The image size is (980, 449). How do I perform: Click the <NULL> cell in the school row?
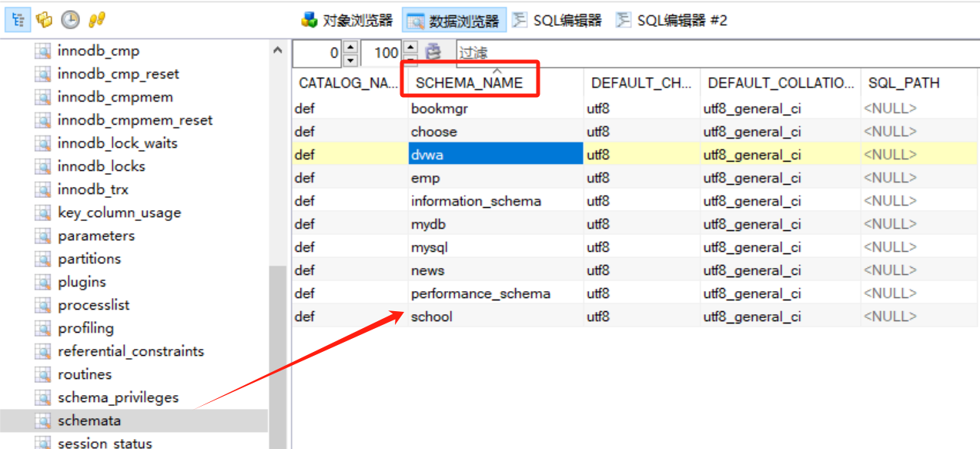click(919, 317)
